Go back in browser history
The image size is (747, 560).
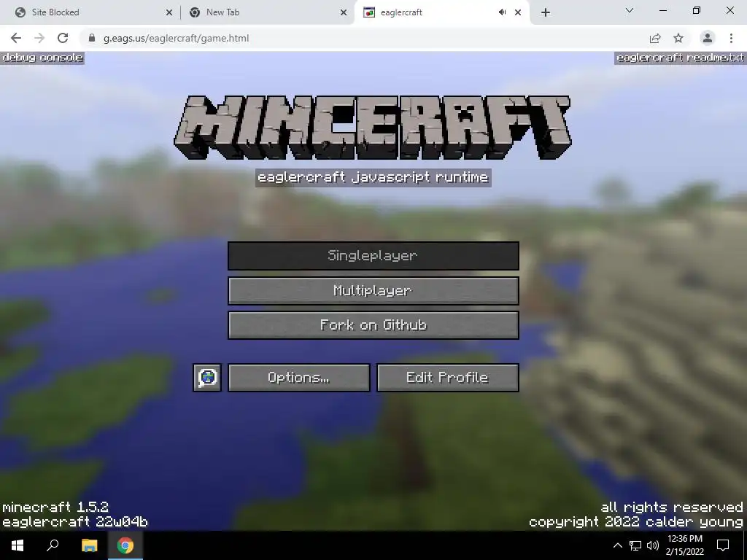pos(16,38)
